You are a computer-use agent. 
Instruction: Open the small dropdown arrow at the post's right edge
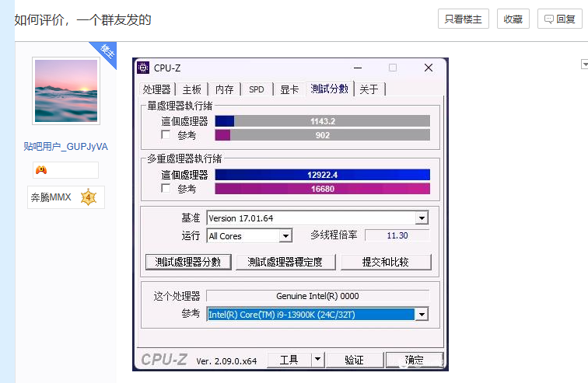tap(584, 64)
